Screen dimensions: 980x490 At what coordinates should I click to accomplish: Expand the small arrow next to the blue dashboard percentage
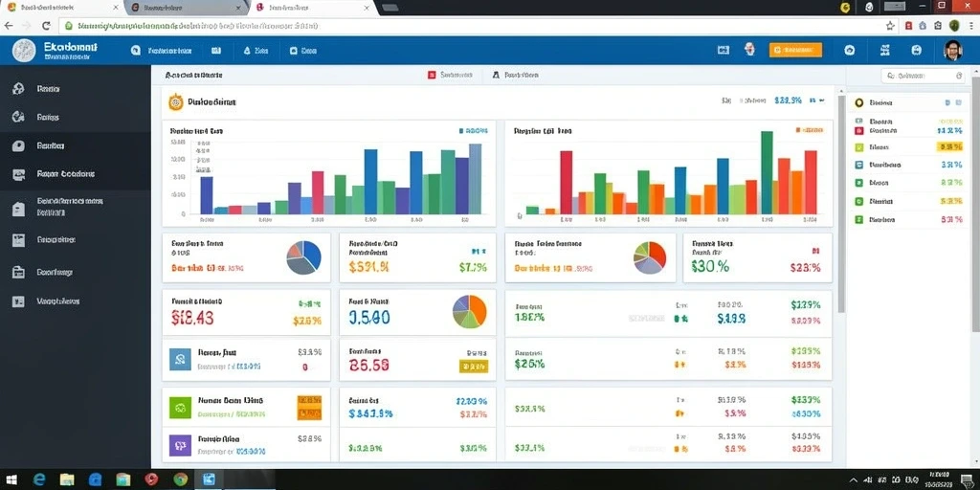(x=822, y=100)
